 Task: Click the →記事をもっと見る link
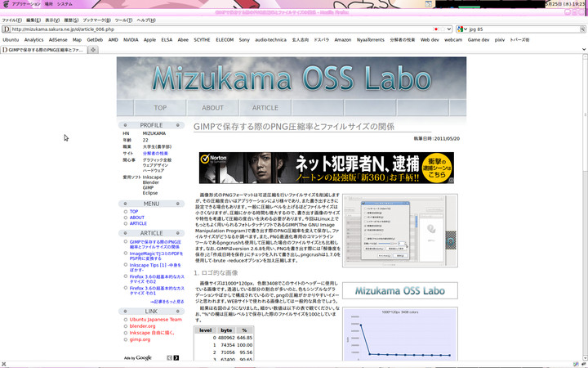point(167,302)
